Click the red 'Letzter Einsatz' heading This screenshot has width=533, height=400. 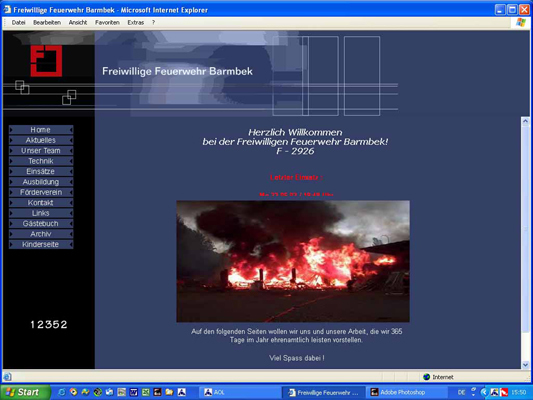tap(296, 177)
